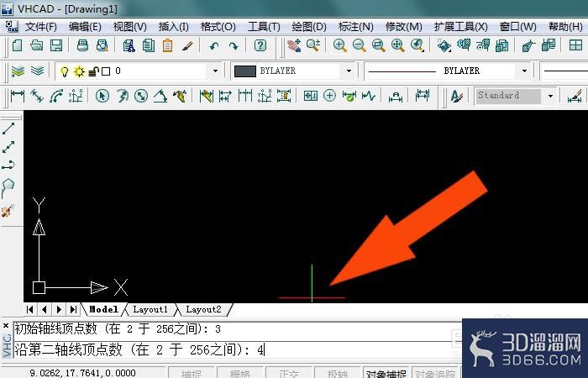Click the Redo arrow icon

[234, 46]
